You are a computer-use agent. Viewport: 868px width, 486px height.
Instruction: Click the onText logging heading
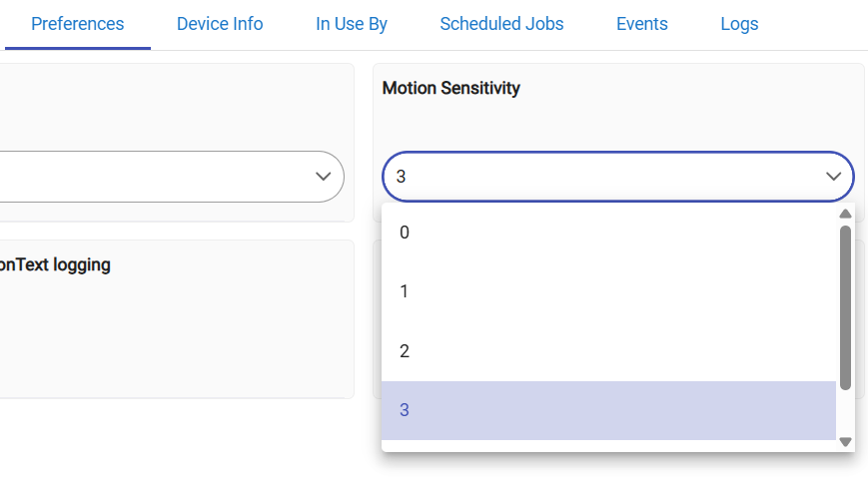55,265
